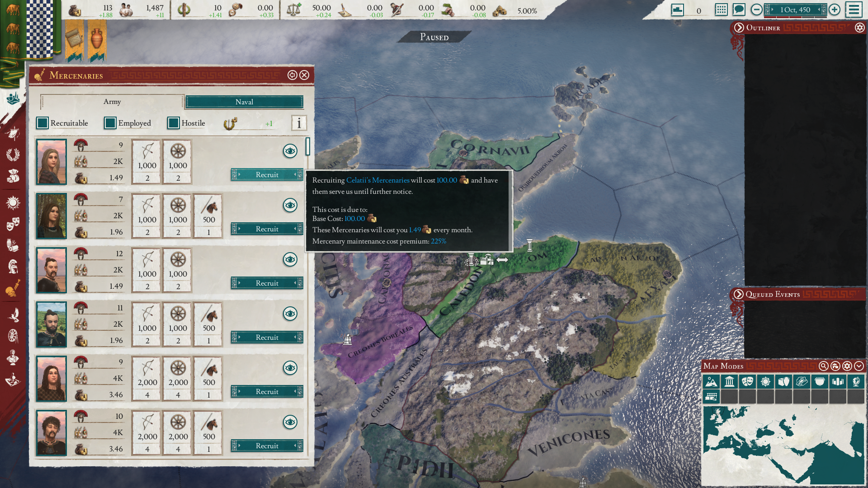The height and width of the screenshot is (488, 868).
Task: Collapse the Outliner panel arrow
Action: 739,28
